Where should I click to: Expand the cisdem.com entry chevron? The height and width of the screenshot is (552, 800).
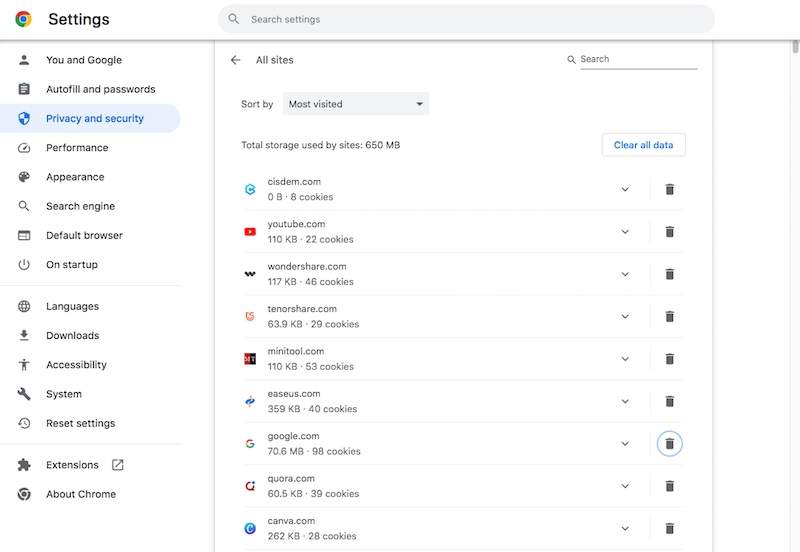tap(625, 189)
